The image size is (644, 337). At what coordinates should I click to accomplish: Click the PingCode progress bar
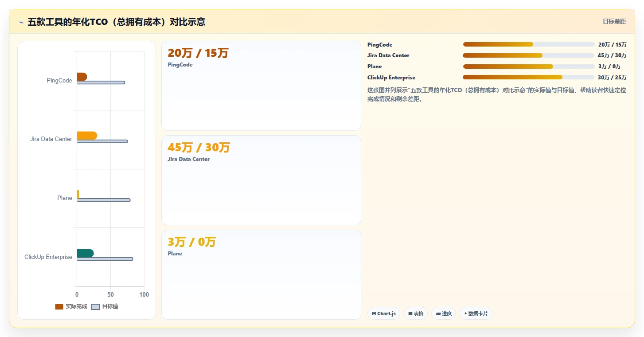[x=529, y=44]
